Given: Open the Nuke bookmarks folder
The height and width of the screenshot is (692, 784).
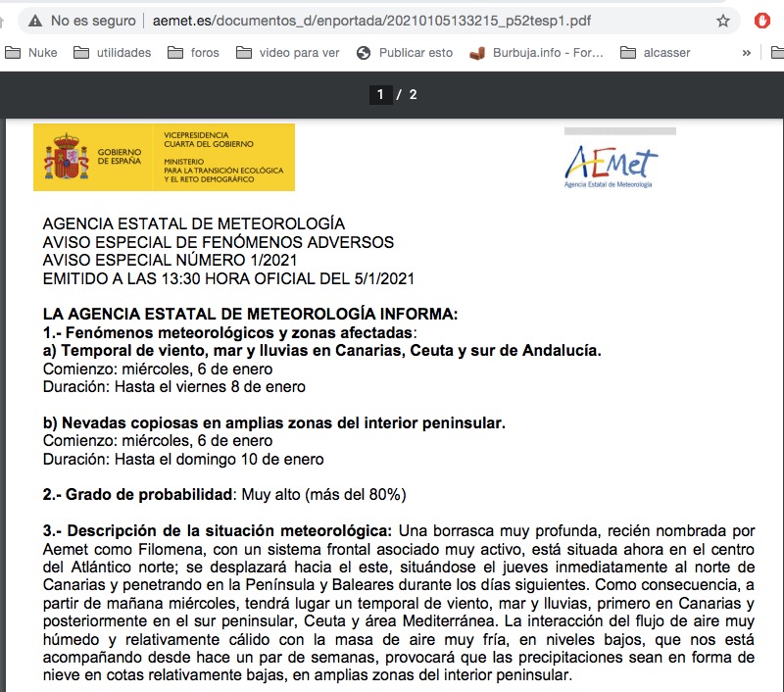Looking at the screenshot, I should [x=31, y=53].
